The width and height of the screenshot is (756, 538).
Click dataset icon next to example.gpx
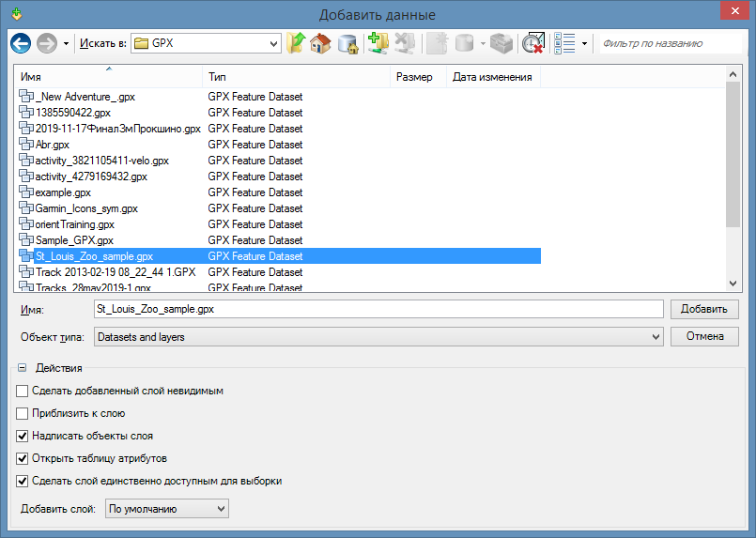pyautogui.click(x=26, y=192)
